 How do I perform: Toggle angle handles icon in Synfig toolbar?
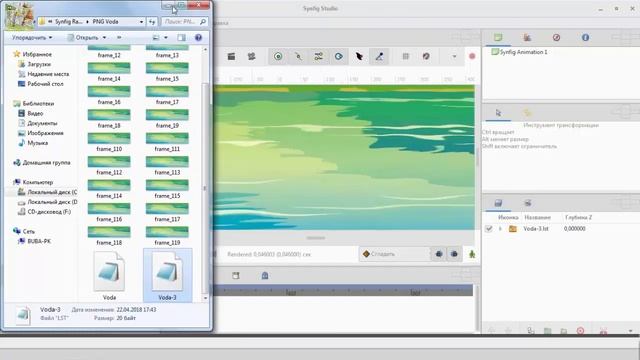pos(379,56)
